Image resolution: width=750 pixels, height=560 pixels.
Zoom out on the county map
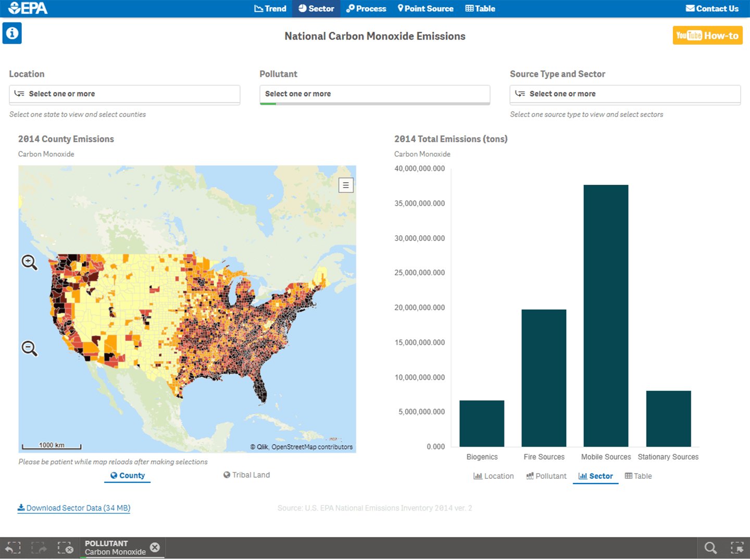click(29, 348)
